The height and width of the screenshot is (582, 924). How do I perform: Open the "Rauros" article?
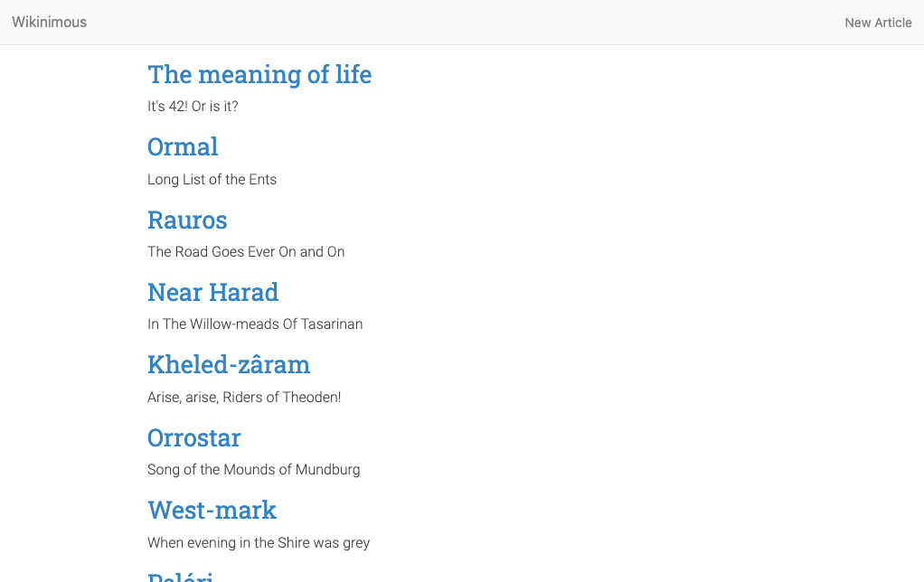pos(187,221)
